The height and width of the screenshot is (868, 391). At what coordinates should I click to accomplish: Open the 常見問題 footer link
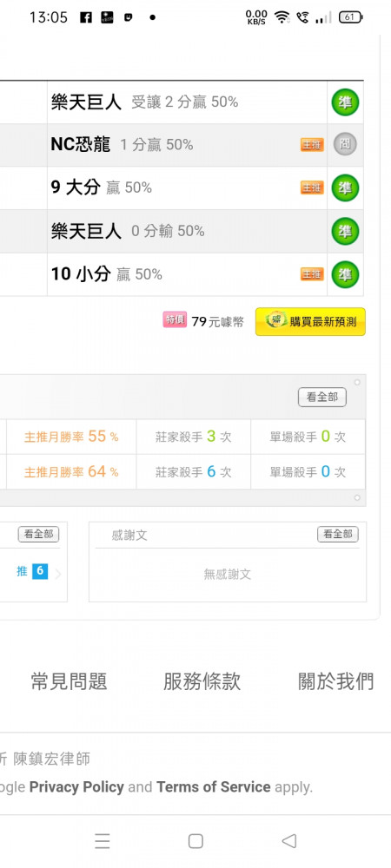[69, 681]
